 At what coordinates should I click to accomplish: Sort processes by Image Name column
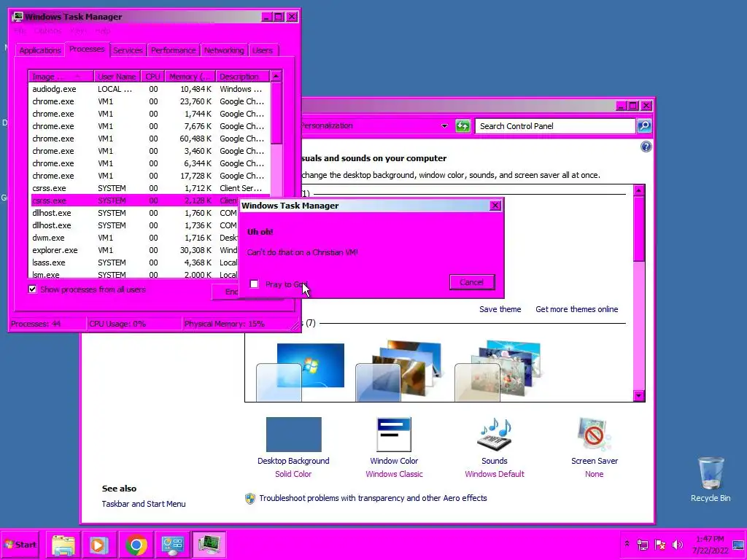(x=61, y=77)
